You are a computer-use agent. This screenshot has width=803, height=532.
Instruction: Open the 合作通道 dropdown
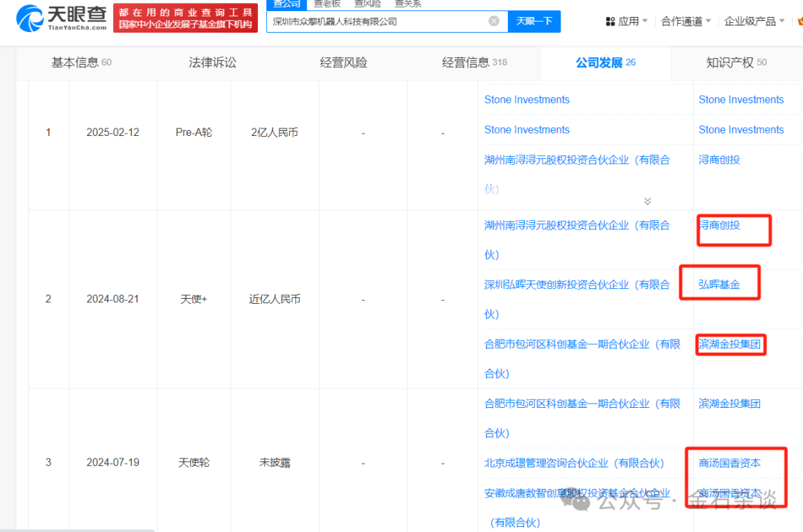click(x=686, y=22)
